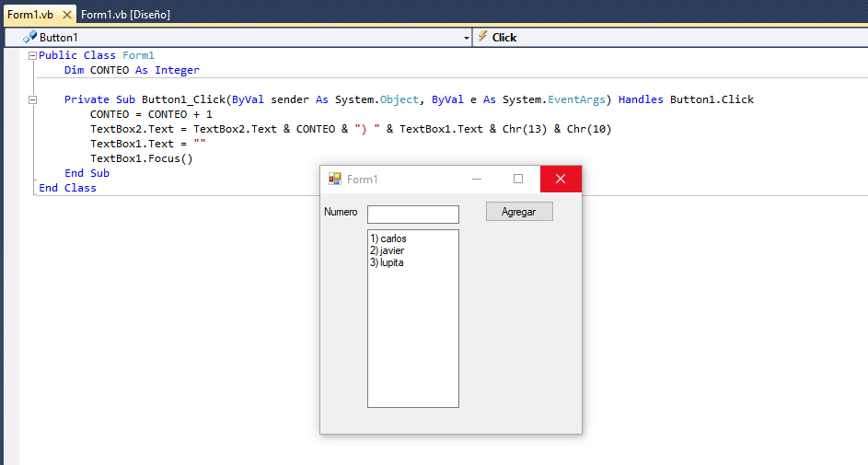Viewport: 868px width, 465px height.
Task: Close the Form1.vb code tab
Action: point(67,15)
